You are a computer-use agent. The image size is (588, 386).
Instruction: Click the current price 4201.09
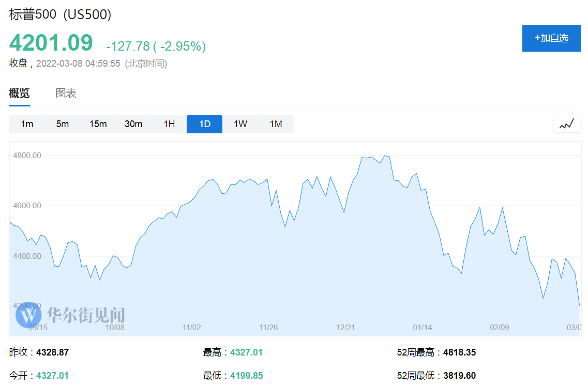coord(51,42)
